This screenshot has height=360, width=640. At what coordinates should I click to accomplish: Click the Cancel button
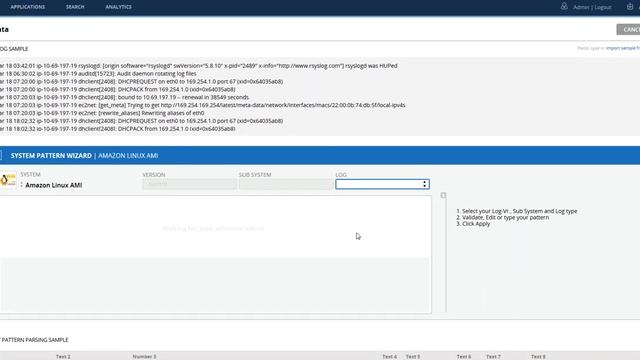(629, 29)
